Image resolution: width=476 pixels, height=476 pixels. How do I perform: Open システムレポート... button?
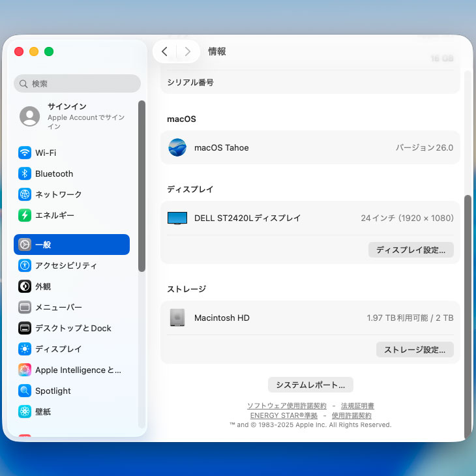pos(310,384)
